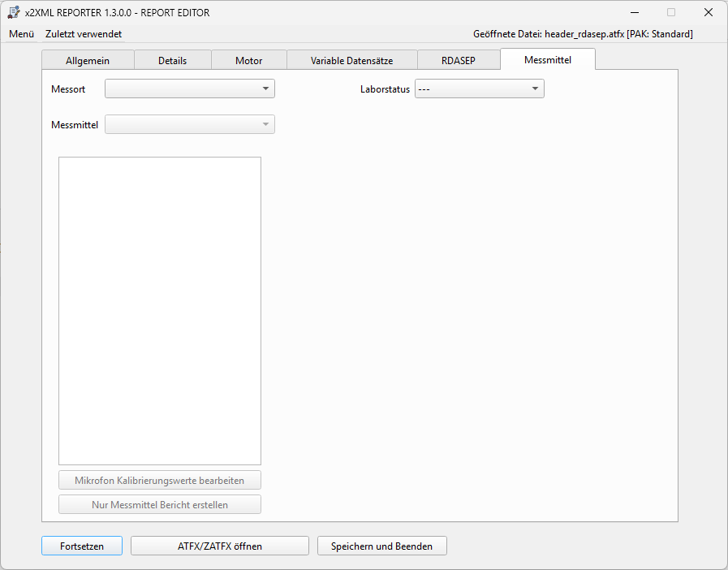728x570 pixels.
Task: Click Nur Messmittel Bericht erstellen button
Action: (x=160, y=504)
